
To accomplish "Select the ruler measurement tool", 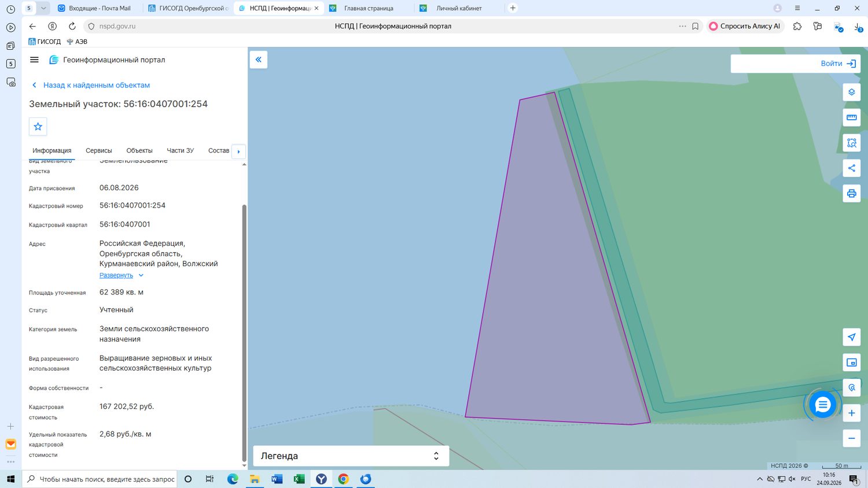I will 852,117.
